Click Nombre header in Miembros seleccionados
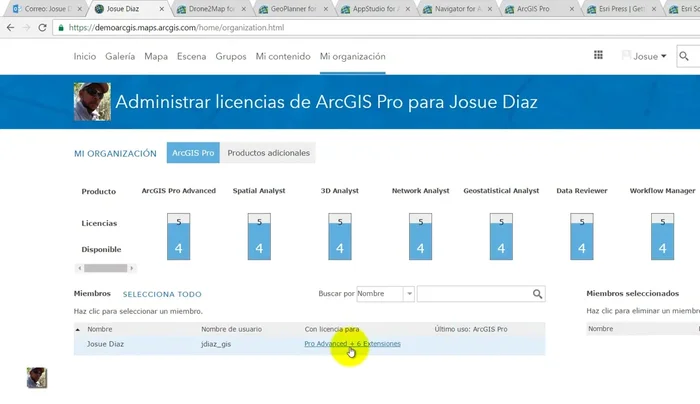 [x=600, y=329]
